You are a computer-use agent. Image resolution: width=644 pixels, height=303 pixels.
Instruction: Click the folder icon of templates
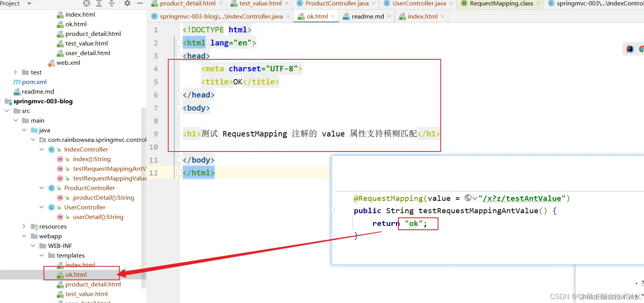tap(52, 256)
